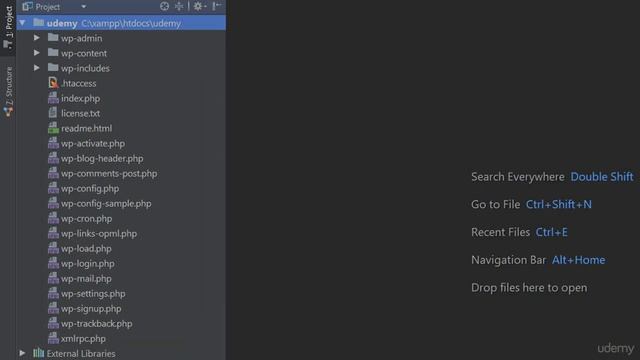This screenshot has height=360, width=640.
Task: Select wp-links-opml.php file name
Action: click(x=99, y=234)
